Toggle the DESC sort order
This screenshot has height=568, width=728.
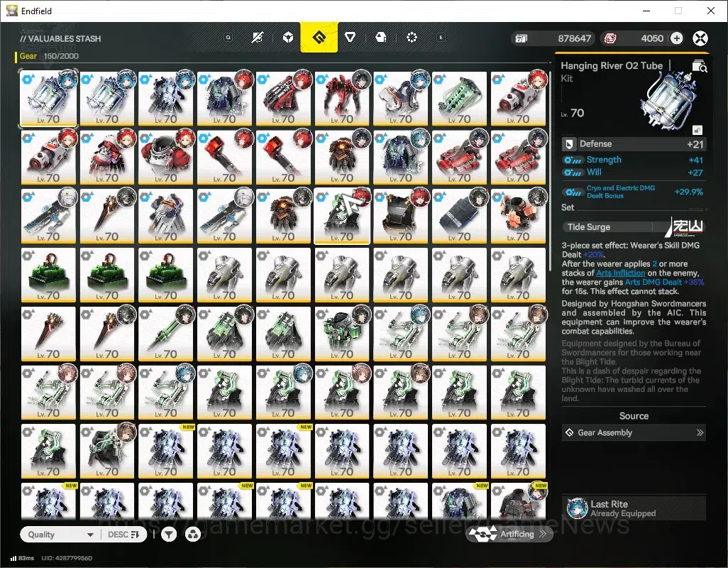(x=123, y=535)
